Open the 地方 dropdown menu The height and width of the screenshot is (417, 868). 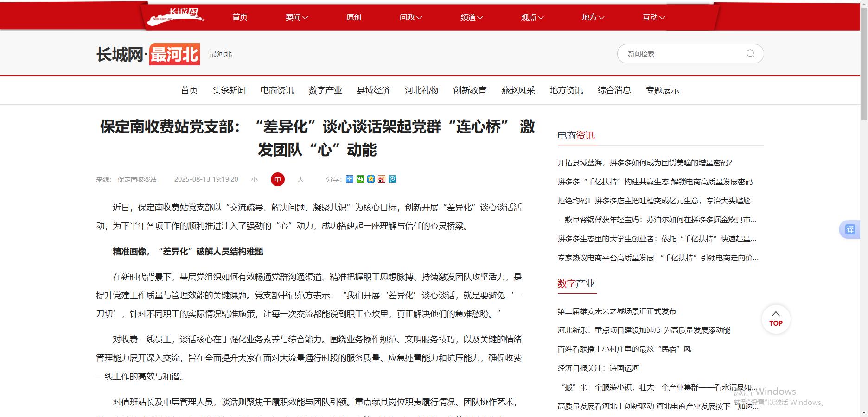[593, 18]
